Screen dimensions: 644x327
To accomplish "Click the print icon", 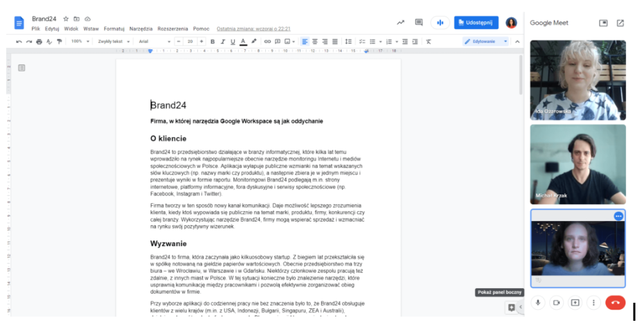I will pyautogui.click(x=39, y=42).
